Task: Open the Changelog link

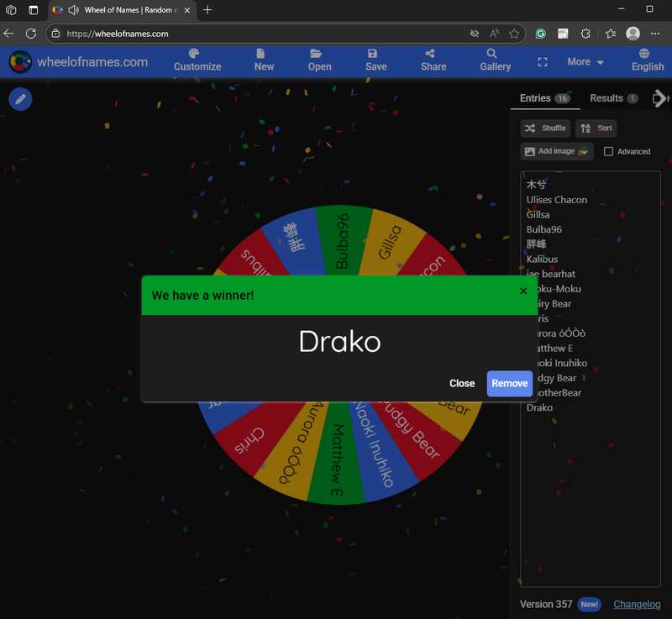Action: (x=637, y=604)
